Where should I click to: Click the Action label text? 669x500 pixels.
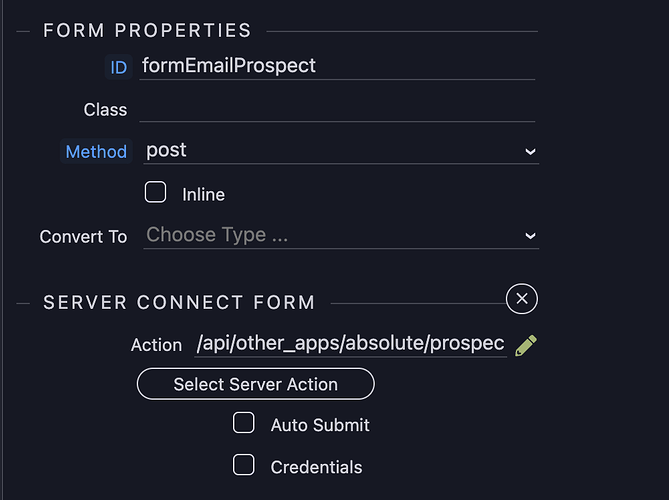click(x=156, y=345)
